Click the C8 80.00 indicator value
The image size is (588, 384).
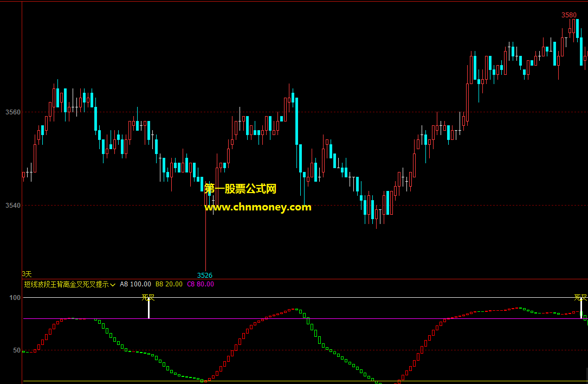(201, 285)
